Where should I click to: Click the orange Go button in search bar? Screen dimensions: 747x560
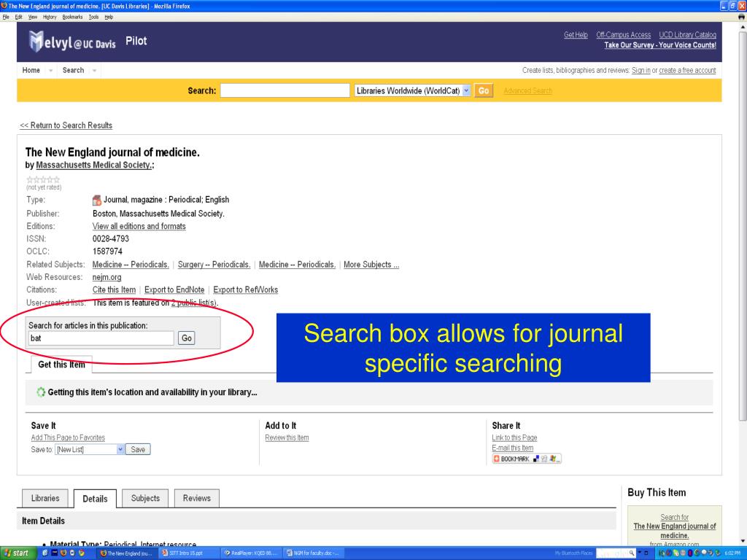click(x=484, y=90)
